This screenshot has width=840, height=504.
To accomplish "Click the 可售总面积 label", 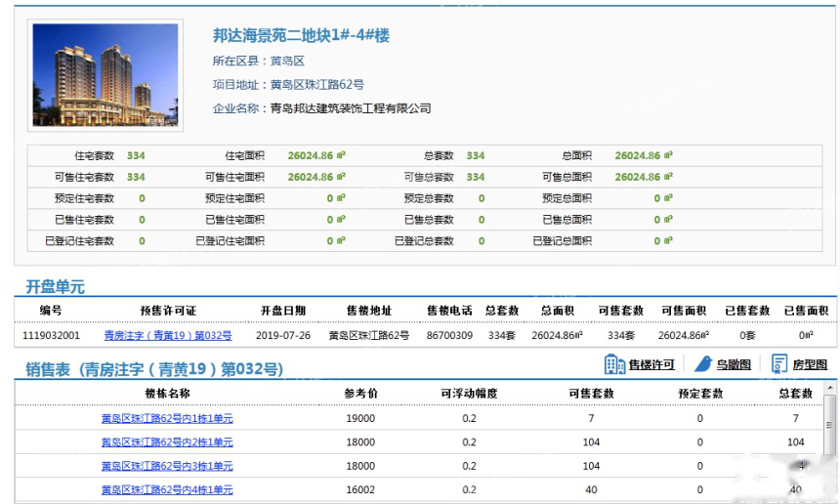I will pyautogui.click(x=567, y=178).
